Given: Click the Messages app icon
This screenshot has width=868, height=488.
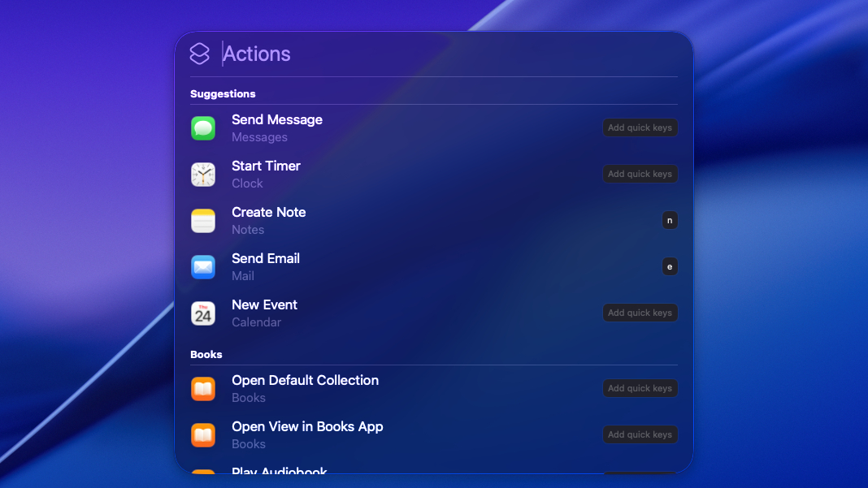Looking at the screenshot, I should tap(203, 128).
